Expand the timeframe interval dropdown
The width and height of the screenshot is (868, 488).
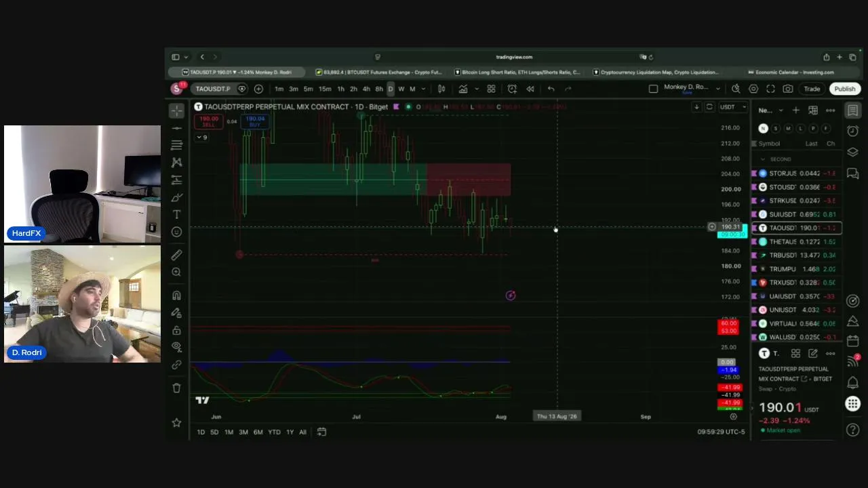click(x=424, y=89)
